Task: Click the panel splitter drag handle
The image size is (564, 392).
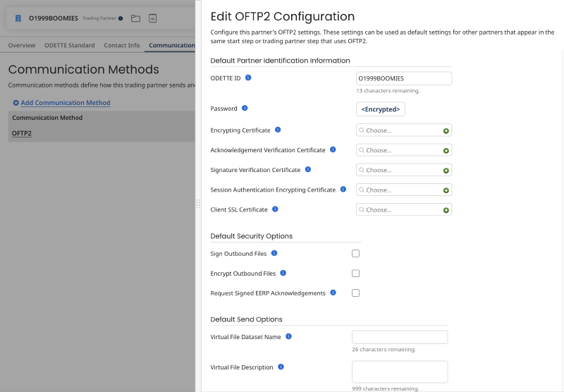Action: click(198, 204)
